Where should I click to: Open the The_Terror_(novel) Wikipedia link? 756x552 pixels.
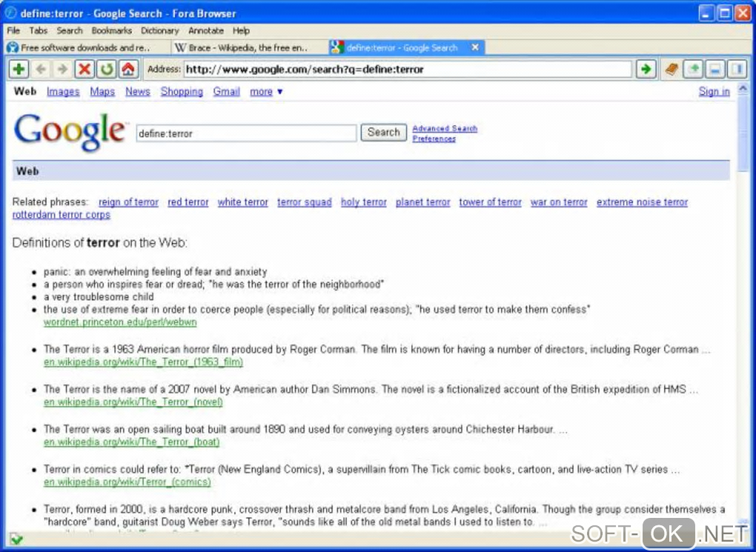(133, 402)
